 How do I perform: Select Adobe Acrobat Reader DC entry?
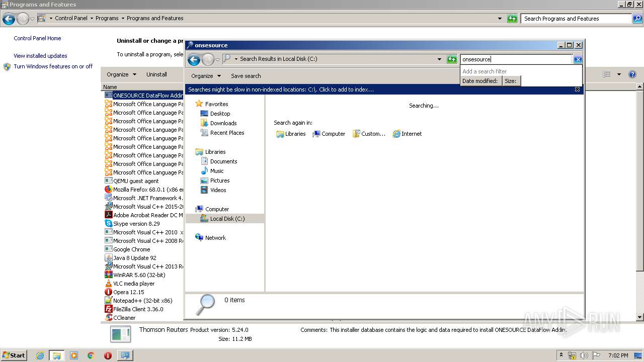(144, 215)
